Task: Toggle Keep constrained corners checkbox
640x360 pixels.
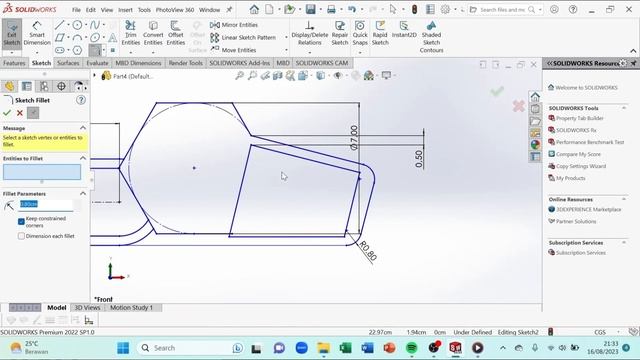Action: 21,221
